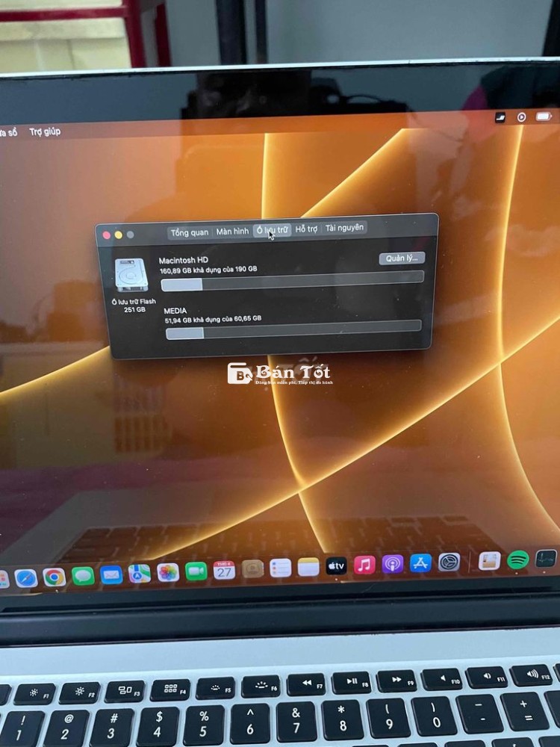
Task: Open Now Playing control in menu bar
Action: (521, 117)
